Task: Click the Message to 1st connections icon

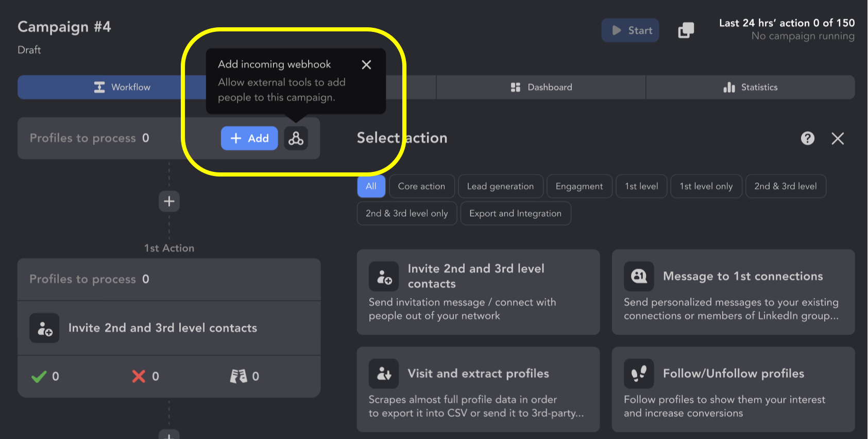Action: click(639, 276)
